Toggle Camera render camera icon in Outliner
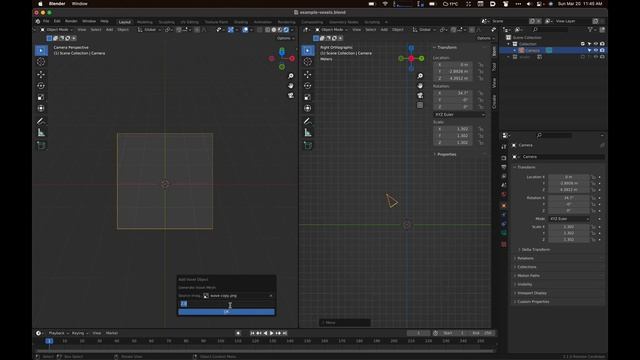Screen dimensions: 640x360 (602, 50)
